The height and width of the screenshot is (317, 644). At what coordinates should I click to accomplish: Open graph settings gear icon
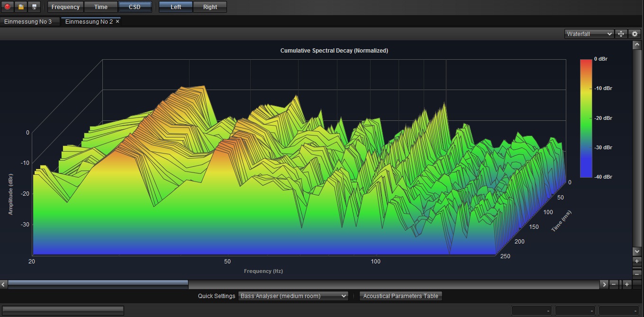(x=635, y=34)
